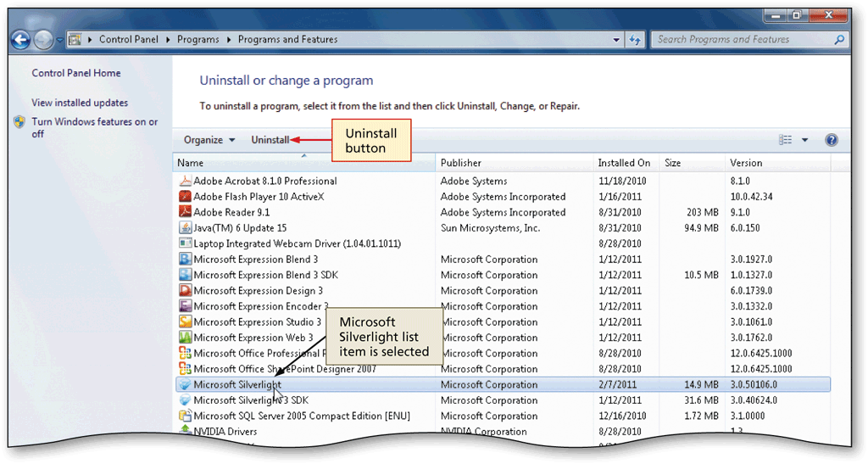This screenshot has height=464, width=868.
Task: Select Laptop Integrated Webcam Driver name
Action: coord(298,243)
